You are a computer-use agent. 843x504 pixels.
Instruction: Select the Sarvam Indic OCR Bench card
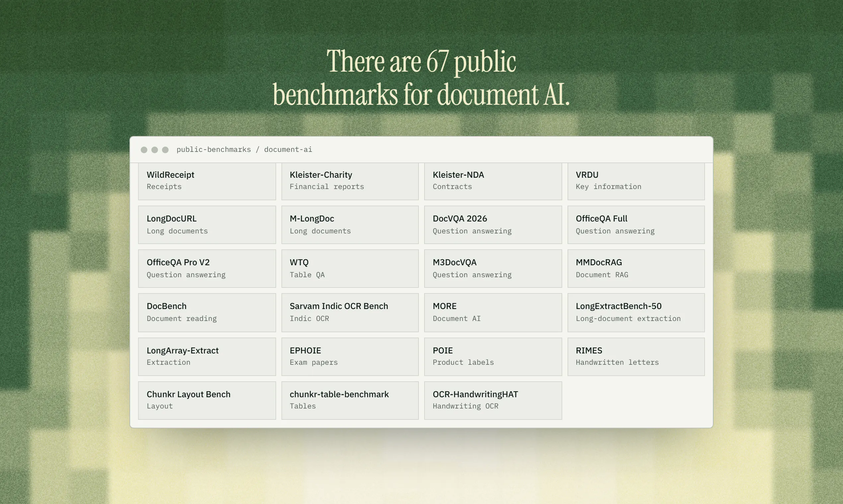[x=350, y=313]
